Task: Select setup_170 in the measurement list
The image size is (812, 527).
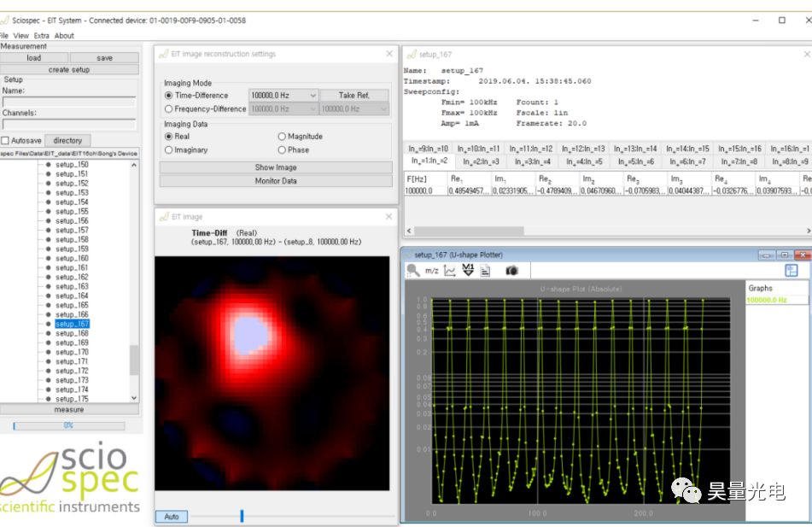Action: pyautogui.click(x=72, y=352)
